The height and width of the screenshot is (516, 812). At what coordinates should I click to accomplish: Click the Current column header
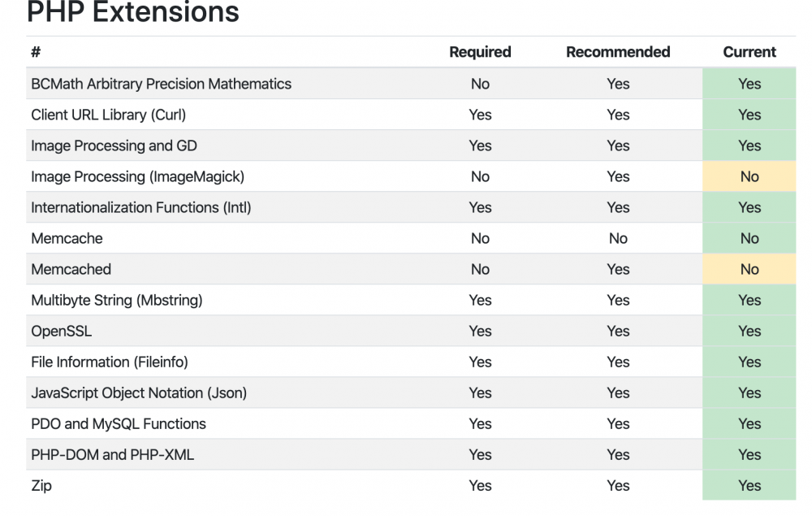click(749, 52)
